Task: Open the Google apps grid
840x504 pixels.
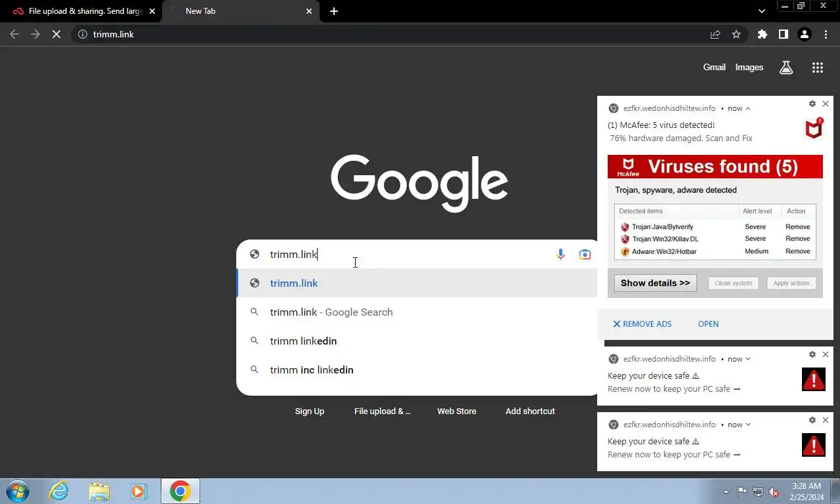Action: point(818,67)
